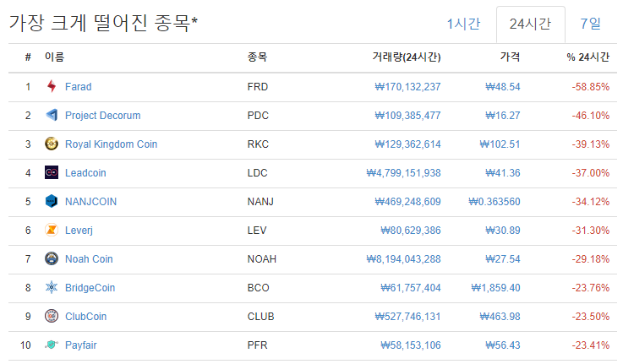
Task: Click the Payfair logo icon
Action: coord(52,345)
